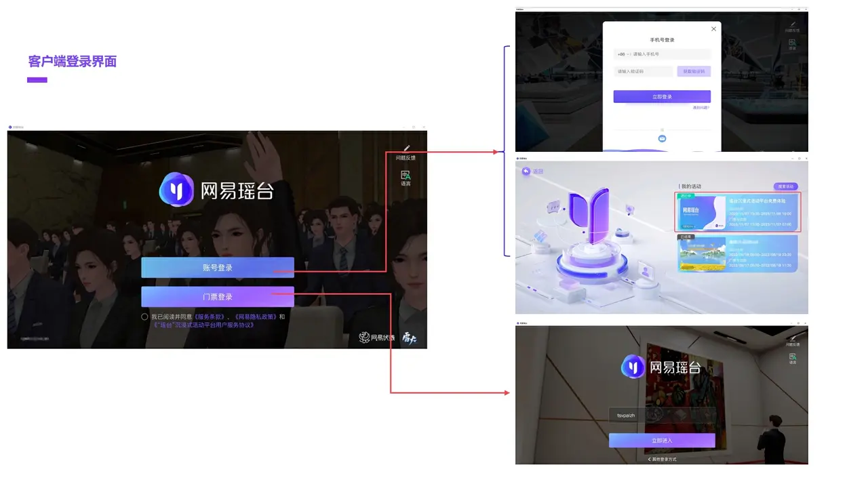The width and height of the screenshot is (868, 488).
Task: Click the 网易伏羲 logo at bottom of main window
Action: [x=377, y=337]
